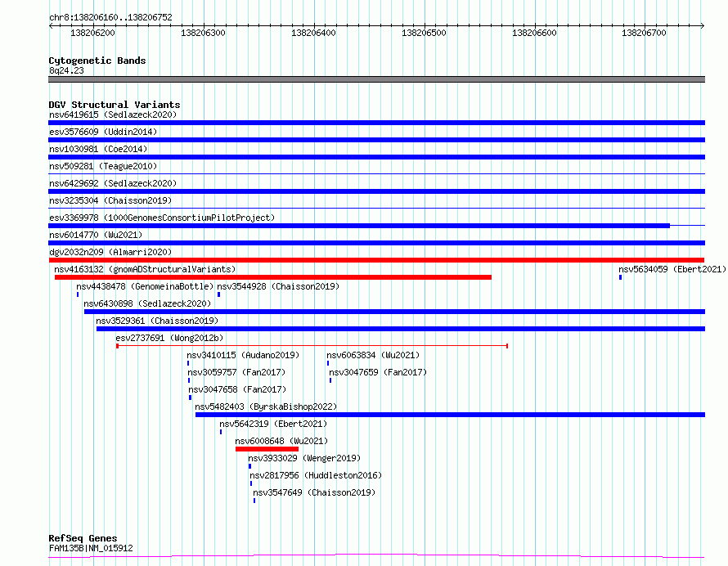728x566 pixels.
Task: Click the 8q24.23 band label
Action: click(66, 70)
